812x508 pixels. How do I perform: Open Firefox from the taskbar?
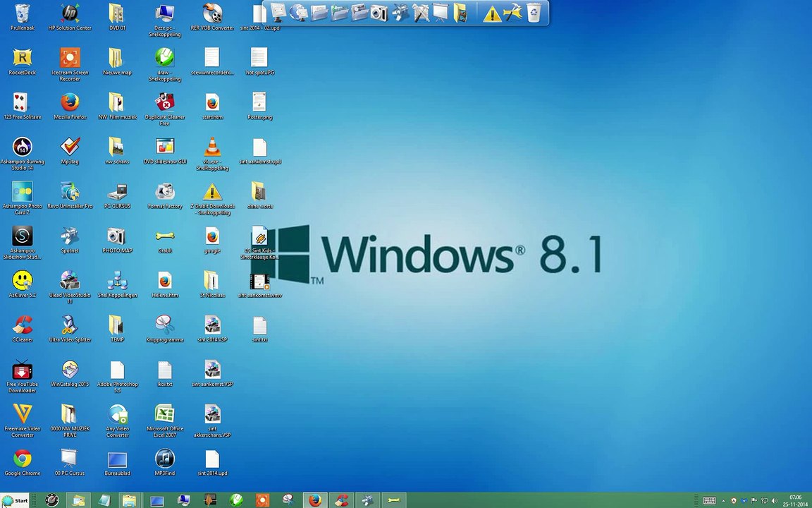pyautogui.click(x=315, y=501)
